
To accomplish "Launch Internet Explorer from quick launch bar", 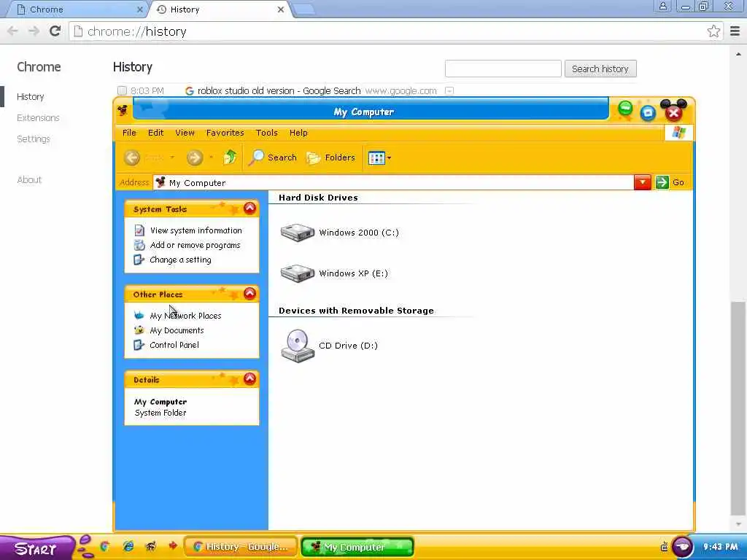I will coord(128,546).
